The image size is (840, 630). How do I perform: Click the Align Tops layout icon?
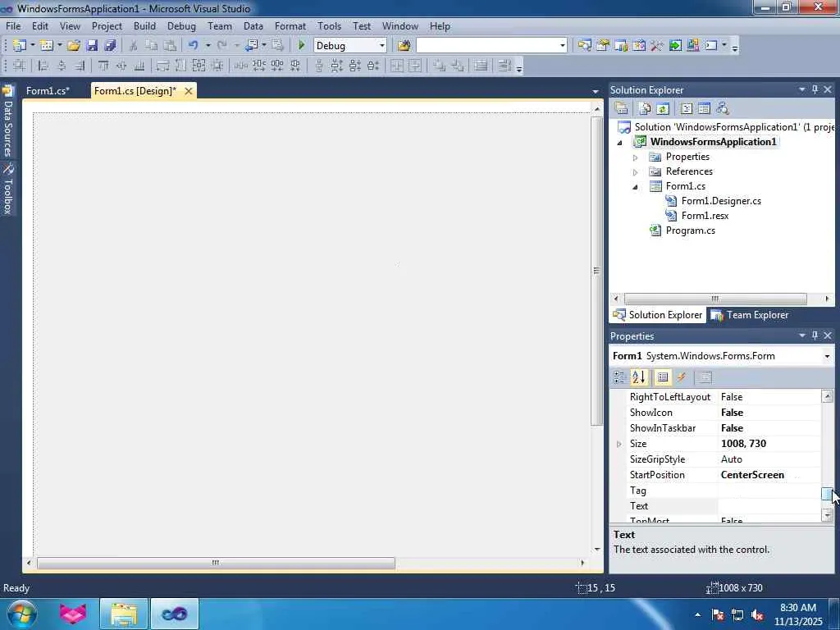point(103,66)
